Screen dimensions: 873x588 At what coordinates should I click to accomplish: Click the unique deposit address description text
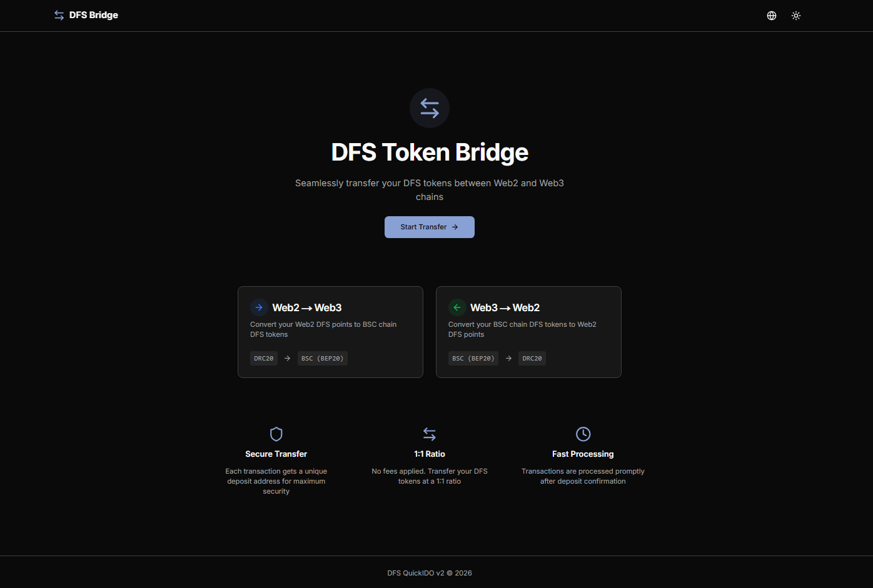point(276,481)
